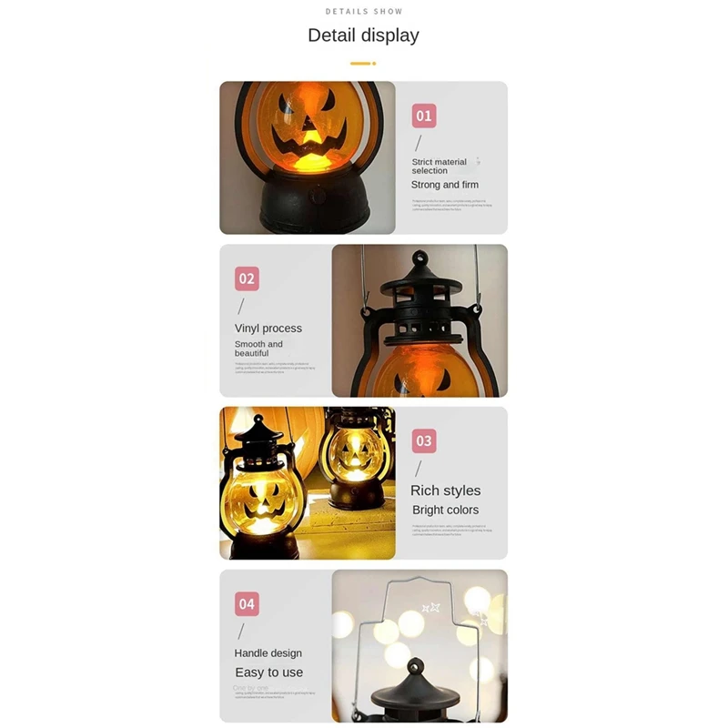This screenshot has width=728, height=728.
Task: Click the Vinyl process heading
Action: [x=268, y=329]
